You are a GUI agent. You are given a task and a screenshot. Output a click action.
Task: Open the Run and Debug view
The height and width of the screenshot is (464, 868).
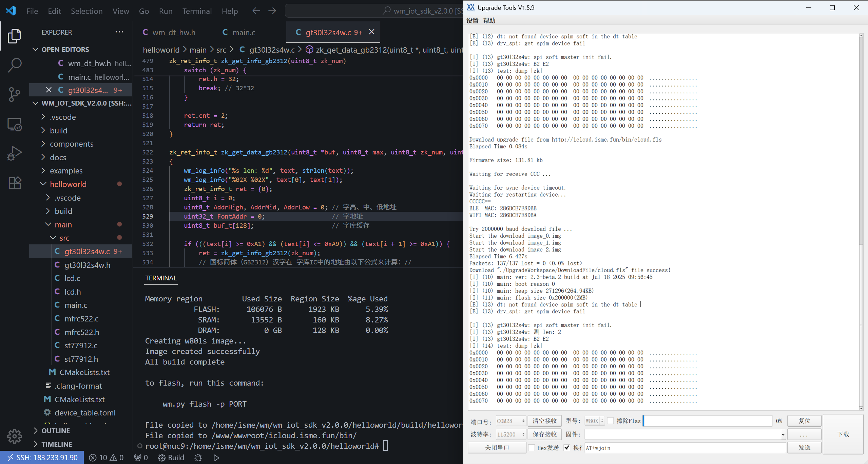coord(14,153)
